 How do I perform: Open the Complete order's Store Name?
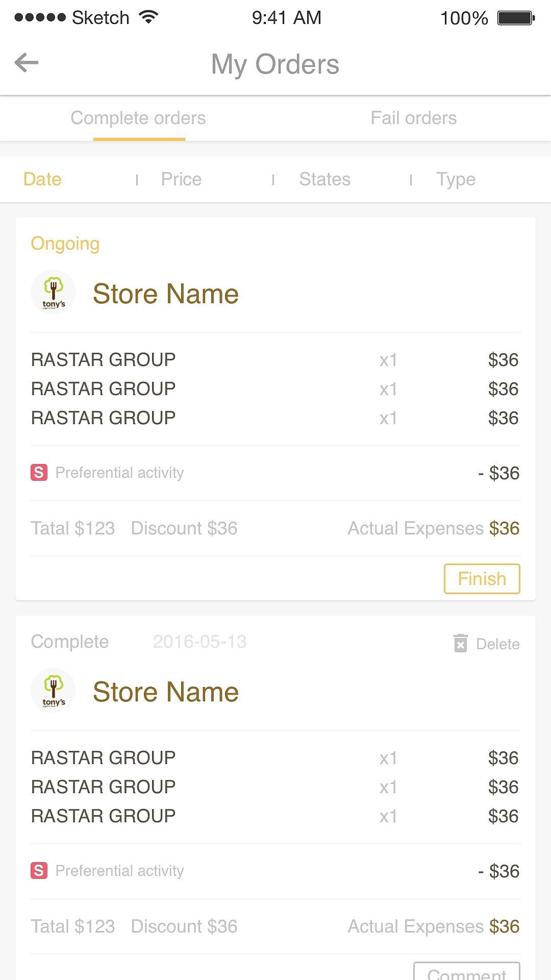[166, 692]
